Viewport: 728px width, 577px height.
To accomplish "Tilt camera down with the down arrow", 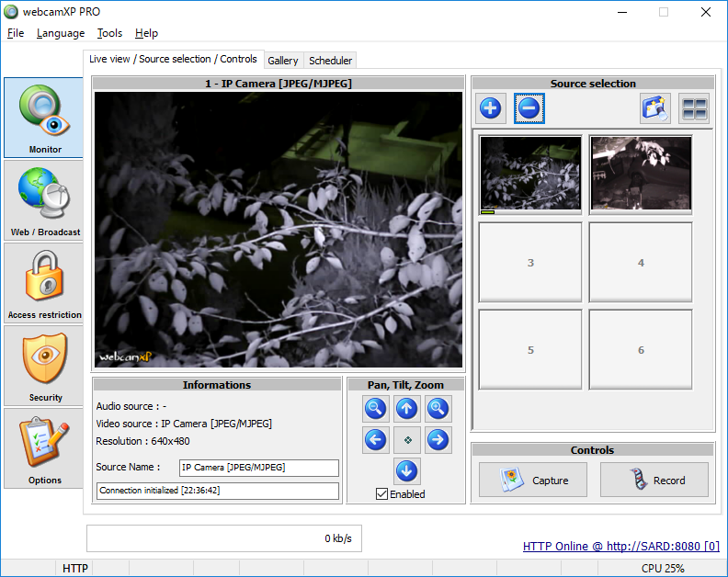I will point(406,470).
